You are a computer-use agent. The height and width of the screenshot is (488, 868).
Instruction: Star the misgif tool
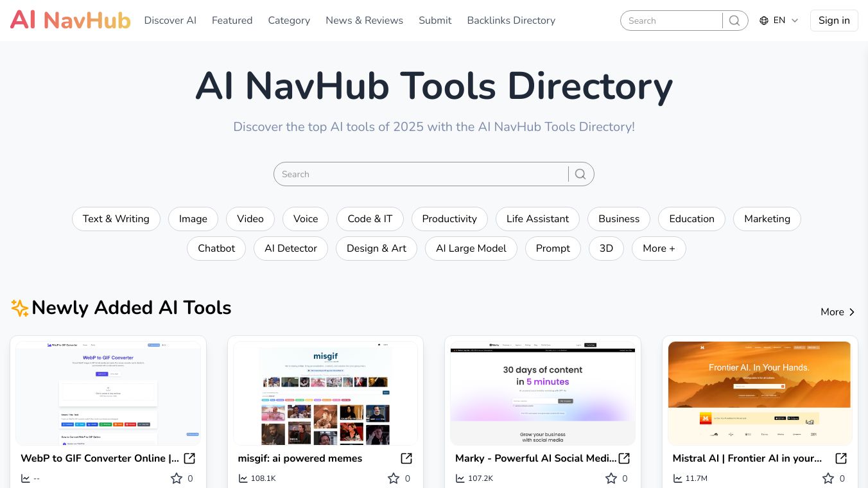394,478
